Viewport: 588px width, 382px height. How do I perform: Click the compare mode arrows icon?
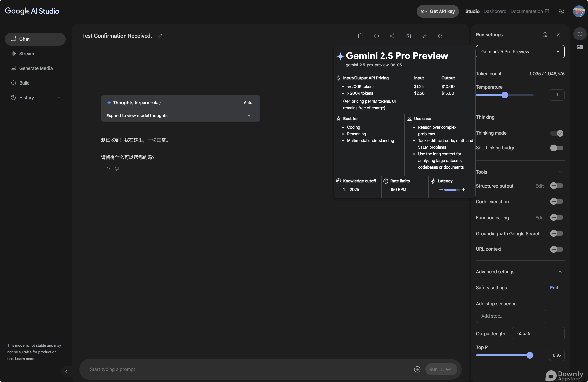pos(424,36)
